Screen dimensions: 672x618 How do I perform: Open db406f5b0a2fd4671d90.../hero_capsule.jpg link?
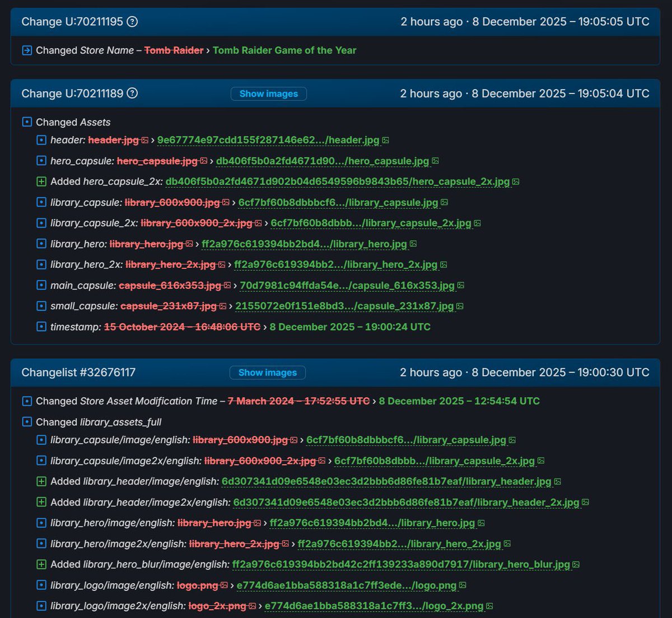point(323,161)
